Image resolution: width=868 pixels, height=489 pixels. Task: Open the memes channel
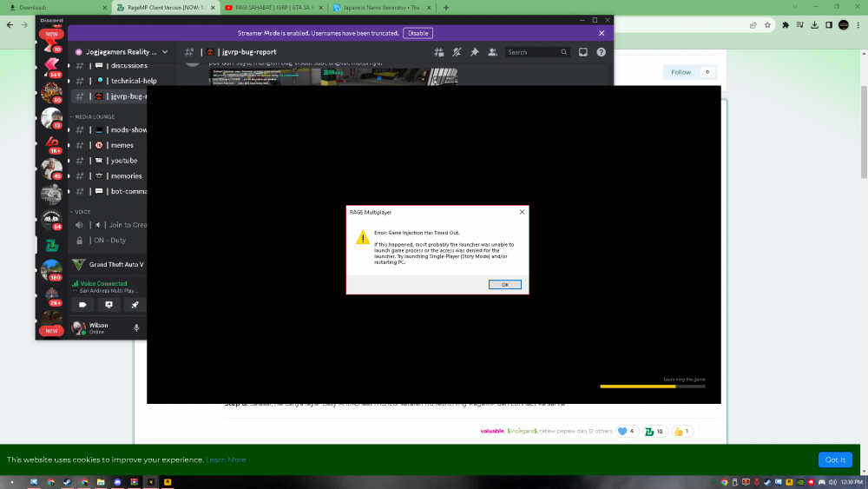coord(109,145)
